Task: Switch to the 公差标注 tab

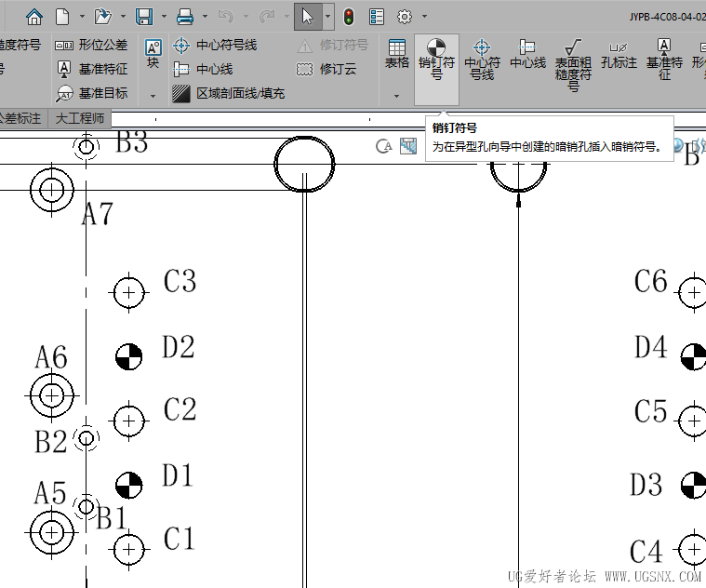Action: point(20,118)
